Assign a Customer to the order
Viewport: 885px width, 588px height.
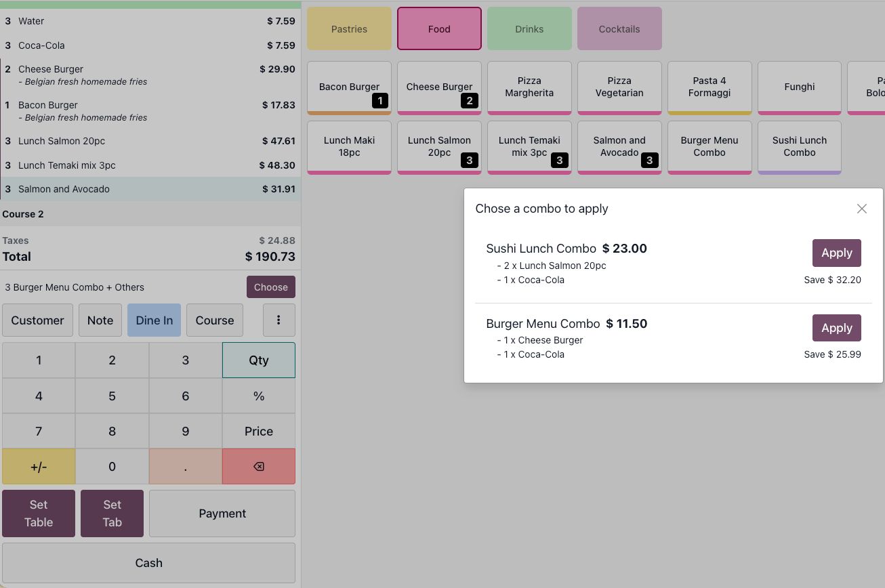click(x=37, y=320)
